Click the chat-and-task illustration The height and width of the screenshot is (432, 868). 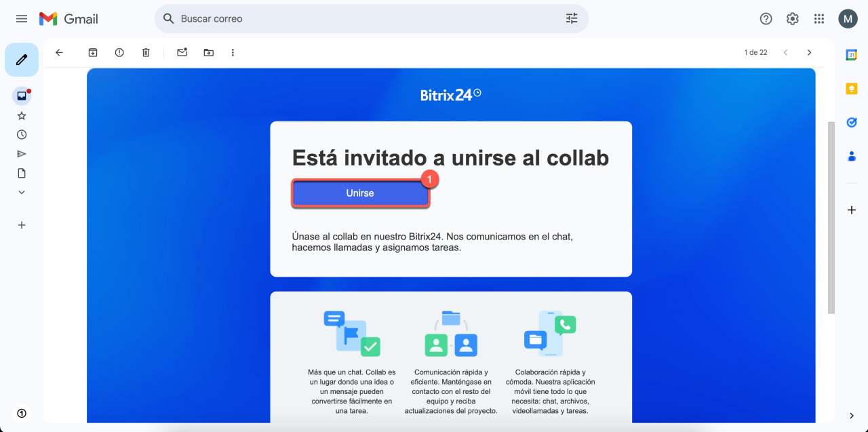click(x=352, y=334)
